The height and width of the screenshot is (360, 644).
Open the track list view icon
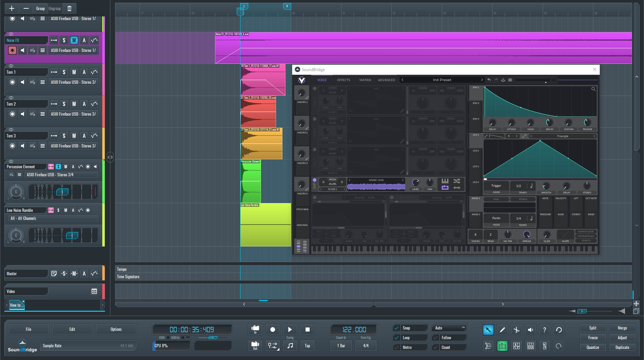488,346
